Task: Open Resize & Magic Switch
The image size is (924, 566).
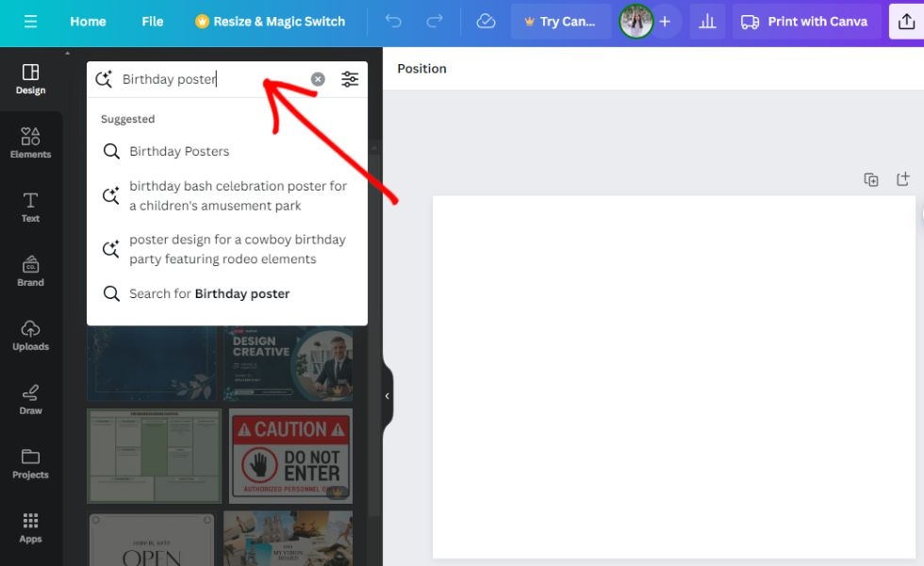Action: (271, 22)
